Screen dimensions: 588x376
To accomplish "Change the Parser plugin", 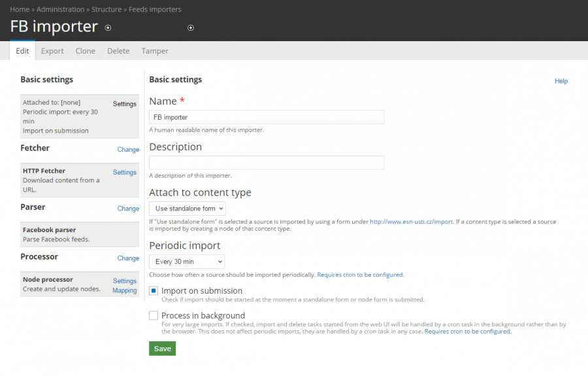I will (128, 209).
